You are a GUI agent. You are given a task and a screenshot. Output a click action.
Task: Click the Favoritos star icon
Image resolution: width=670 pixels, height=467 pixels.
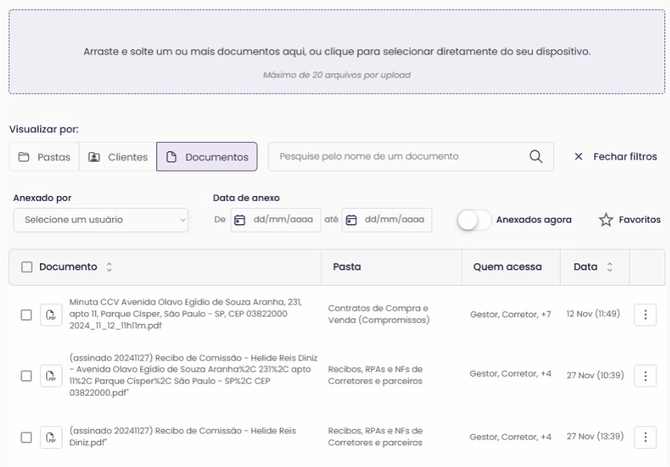coord(605,220)
